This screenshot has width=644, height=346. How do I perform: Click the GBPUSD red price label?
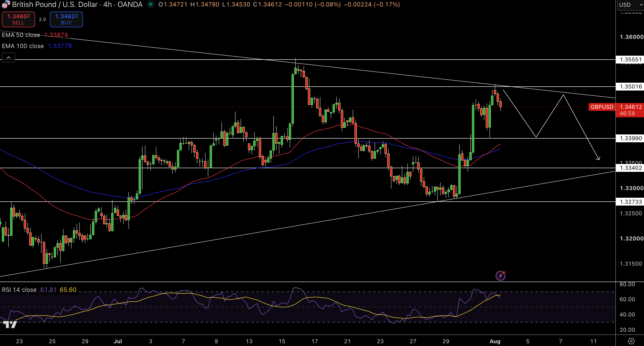(602, 107)
